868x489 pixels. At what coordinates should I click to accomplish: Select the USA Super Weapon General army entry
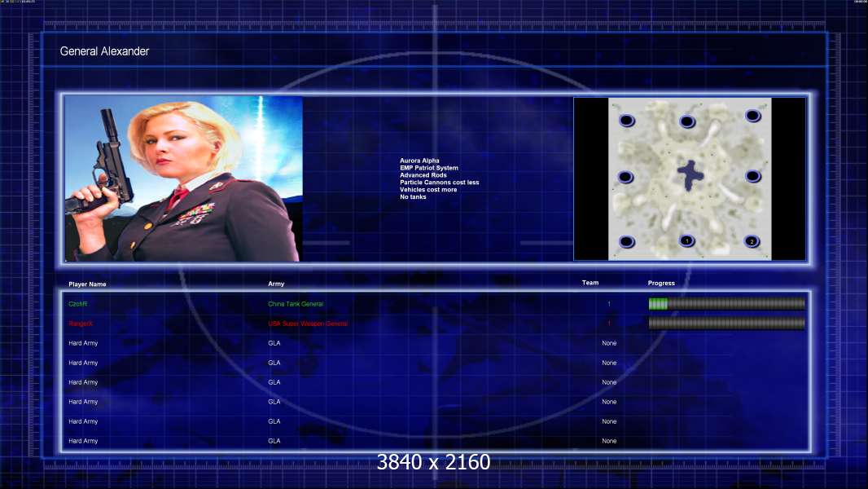(x=308, y=324)
